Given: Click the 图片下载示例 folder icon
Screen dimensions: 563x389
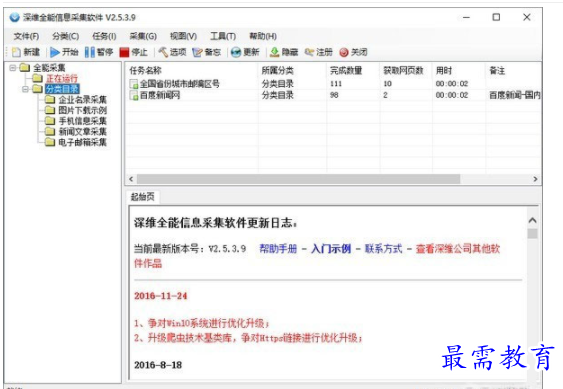Looking at the screenshot, I should coord(50,110).
